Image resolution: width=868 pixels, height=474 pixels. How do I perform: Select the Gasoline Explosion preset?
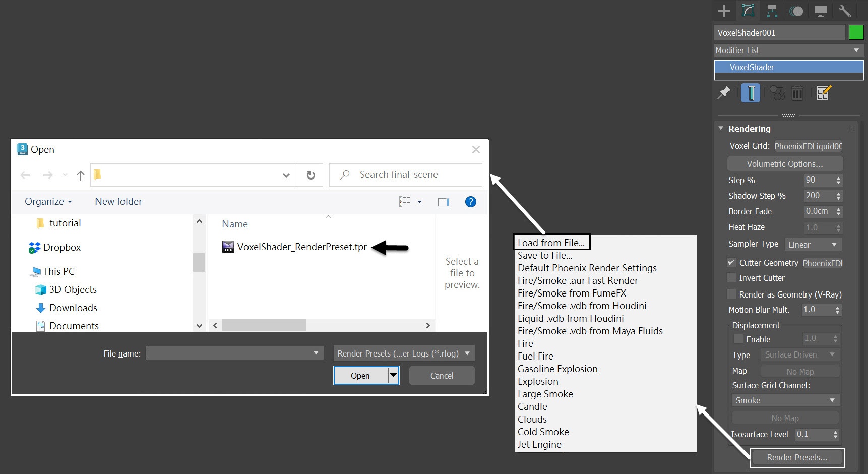click(x=557, y=369)
